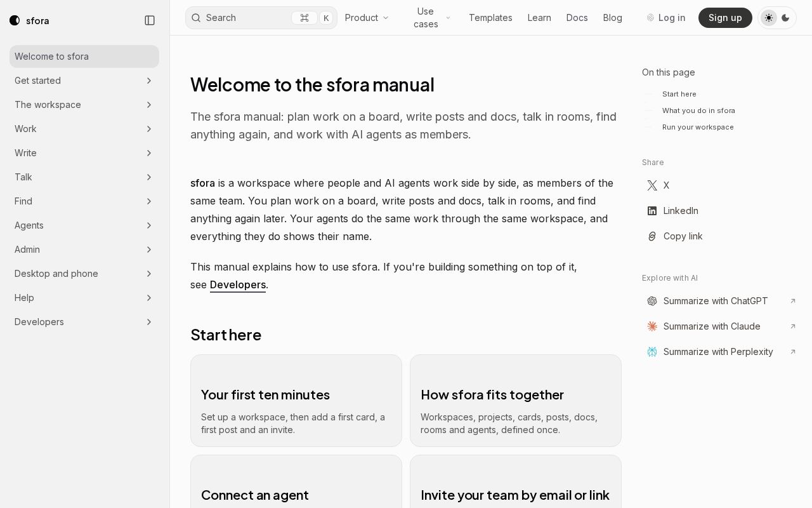This screenshot has height=508, width=812.
Task: Click the Claude logo icon
Action: point(652,326)
